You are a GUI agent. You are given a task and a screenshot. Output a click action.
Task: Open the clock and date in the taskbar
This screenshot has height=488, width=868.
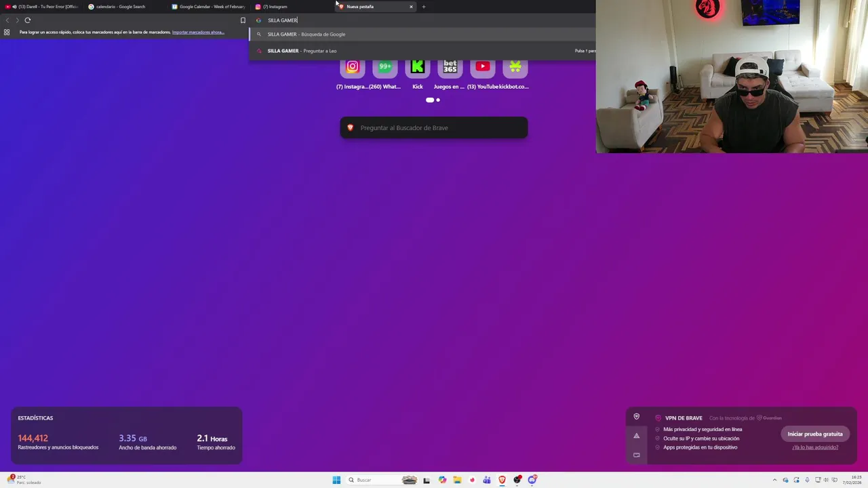click(x=852, y=480)
